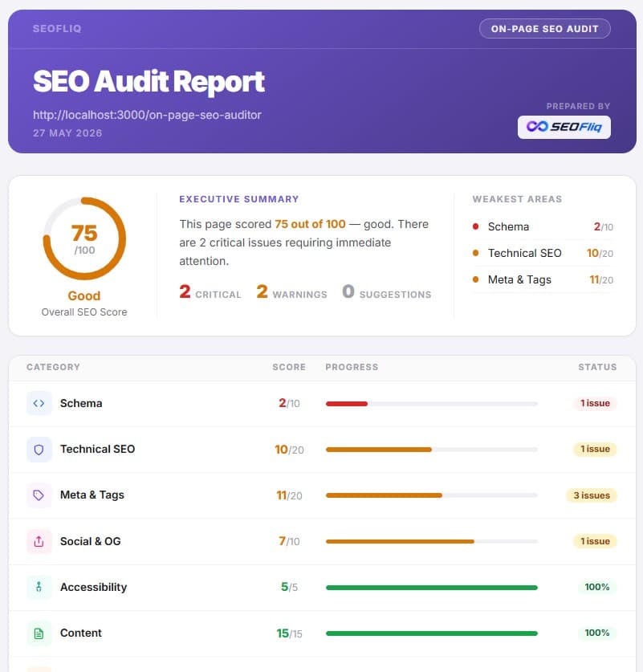The image size is (643, 672).
Task: Click Accessibility's 100% status badge
Action: point(597,587)
